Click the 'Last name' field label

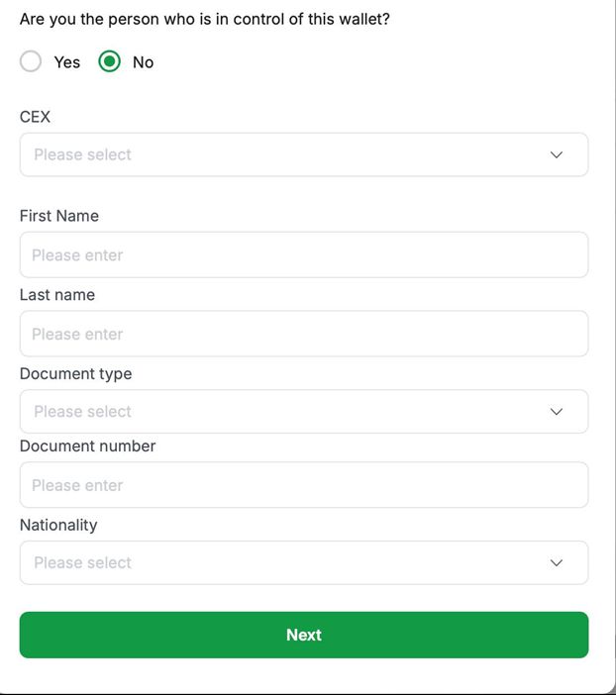[x=57, y=295]
